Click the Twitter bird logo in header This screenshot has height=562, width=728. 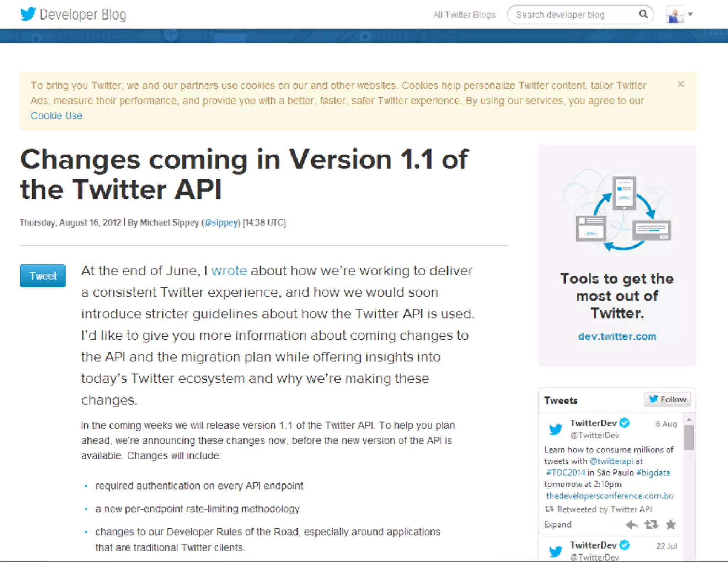28,14
